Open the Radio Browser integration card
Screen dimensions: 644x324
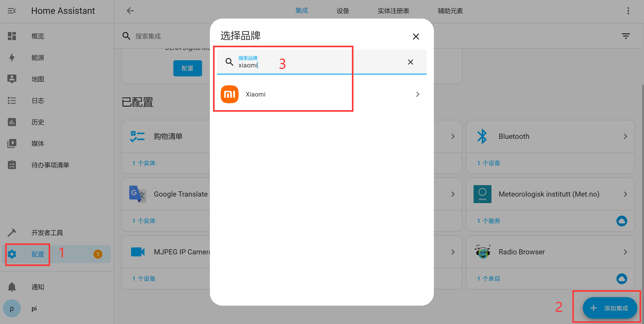[550, 252]
